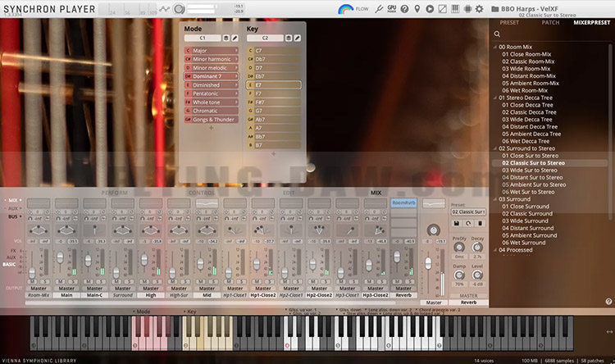Viewport: 615px width, 364px height.
Task: Switch to the PERFORM tab
Action: pos(114,193)
